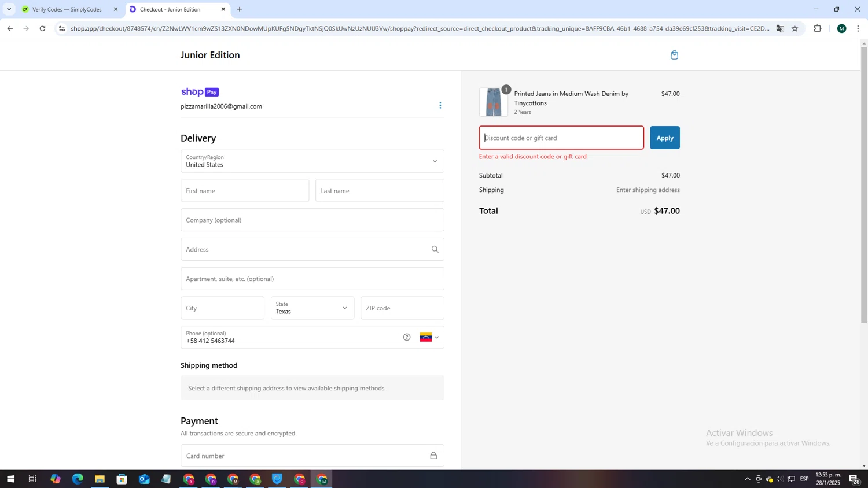Image resolution: width=868 pixels, height=488 pixels.
Task: Switch to the Verify Codes — SimplyCodes tab
Action: point(68,9)
